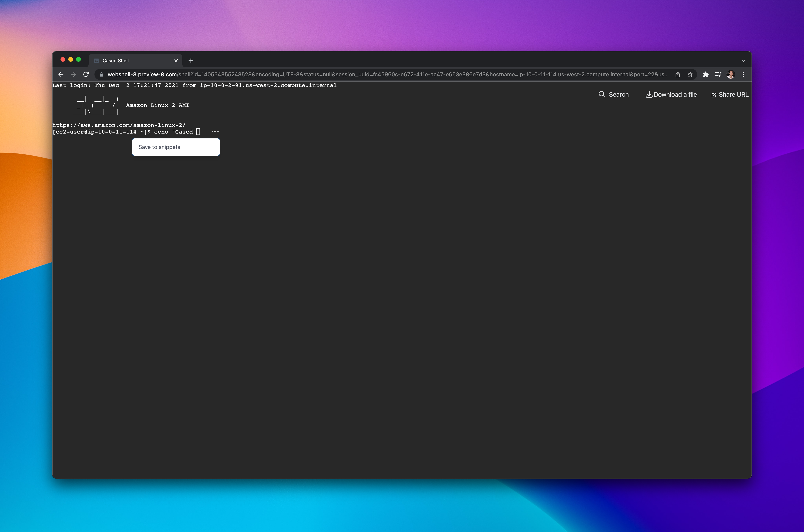Click the share page icon in address bar
The image size is (804, 532).
pyautogui.click(x=678, y=74)
